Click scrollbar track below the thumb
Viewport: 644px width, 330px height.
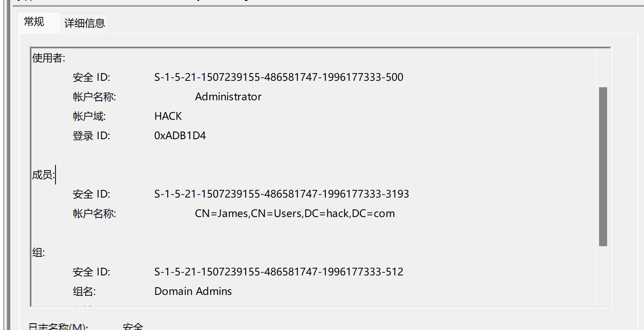603,275
